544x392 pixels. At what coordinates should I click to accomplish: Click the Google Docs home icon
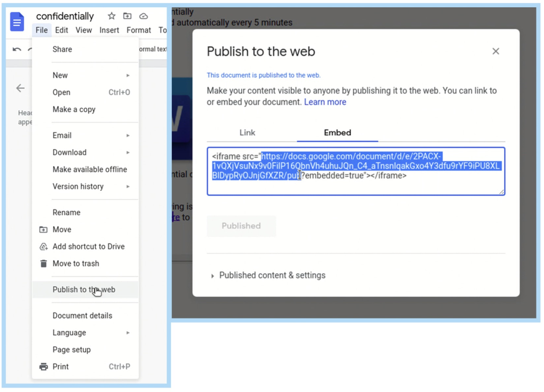pos(17,22)
